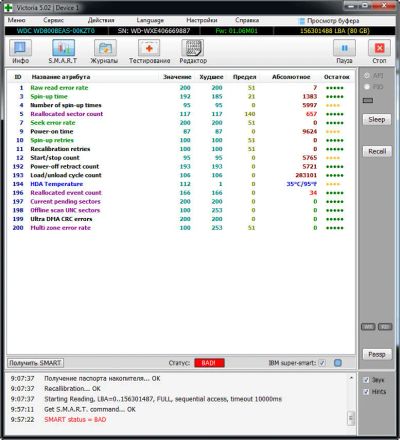Click the log panel scrollbar thumb

tap(351, 417)
